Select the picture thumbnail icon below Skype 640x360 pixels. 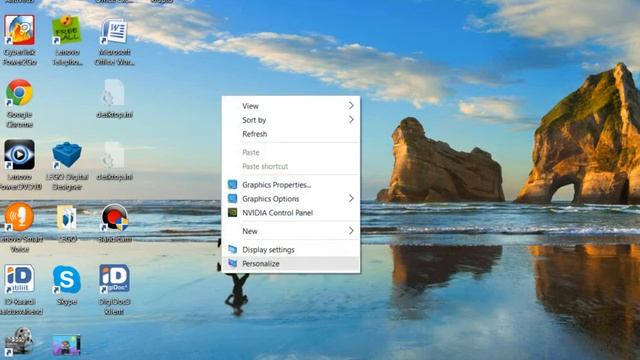pos(67,345)
